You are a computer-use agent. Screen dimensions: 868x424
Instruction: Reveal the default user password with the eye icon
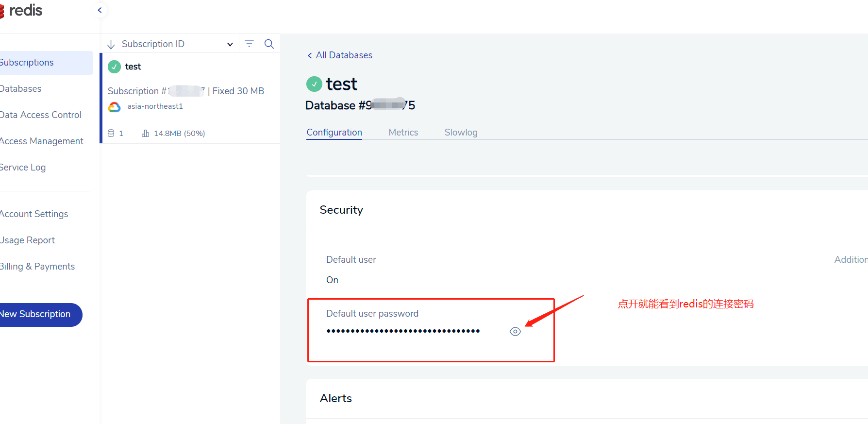point(516,332)
